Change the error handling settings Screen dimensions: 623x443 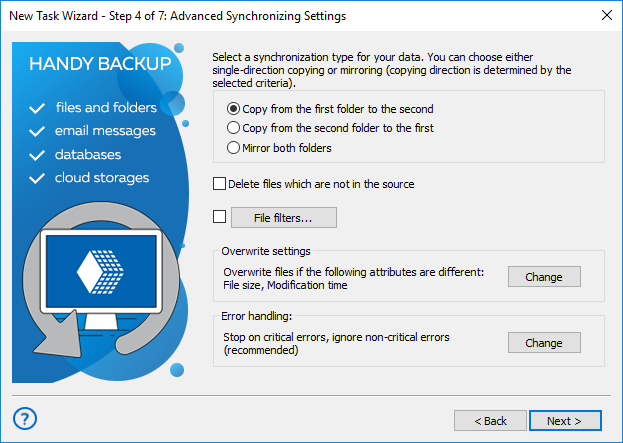(544, 342)
